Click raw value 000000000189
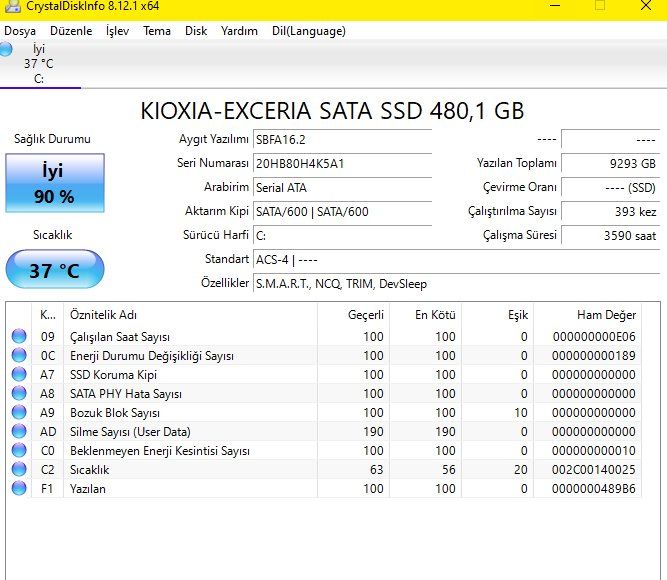667x580 pixels. pos(594,355)
